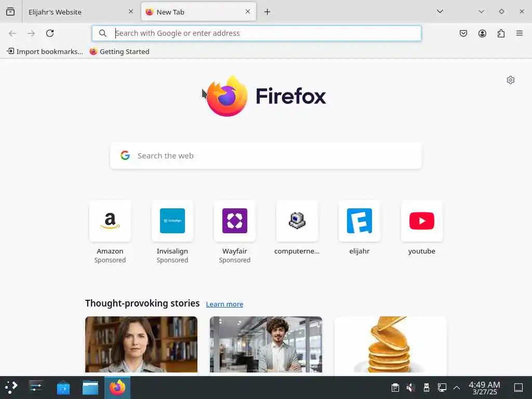Open story with pancakes image
Image resolution: width=532 pixels, height=399 pixels.
(x=391, y=344)
